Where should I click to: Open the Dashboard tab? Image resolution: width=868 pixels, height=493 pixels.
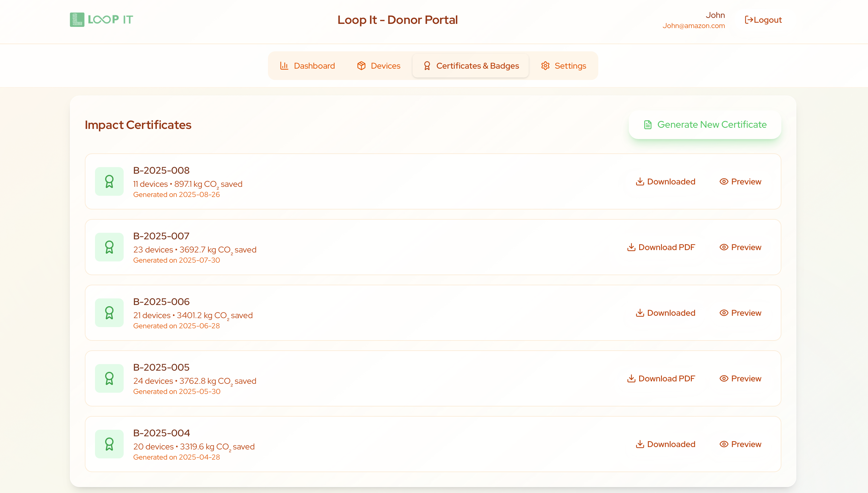[307, 66]
